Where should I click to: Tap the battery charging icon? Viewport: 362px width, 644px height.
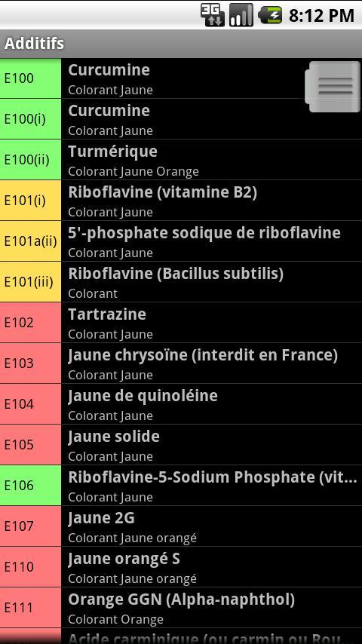pos(270,15)
